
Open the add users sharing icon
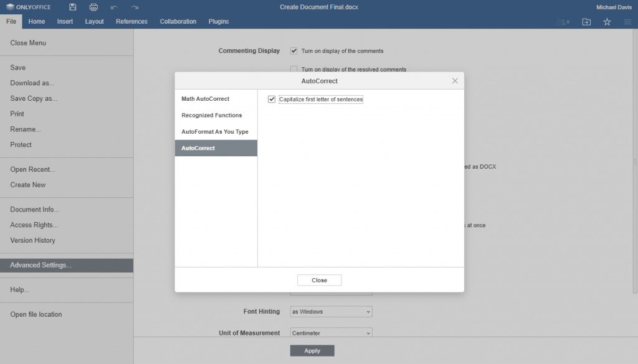[563, 21]
